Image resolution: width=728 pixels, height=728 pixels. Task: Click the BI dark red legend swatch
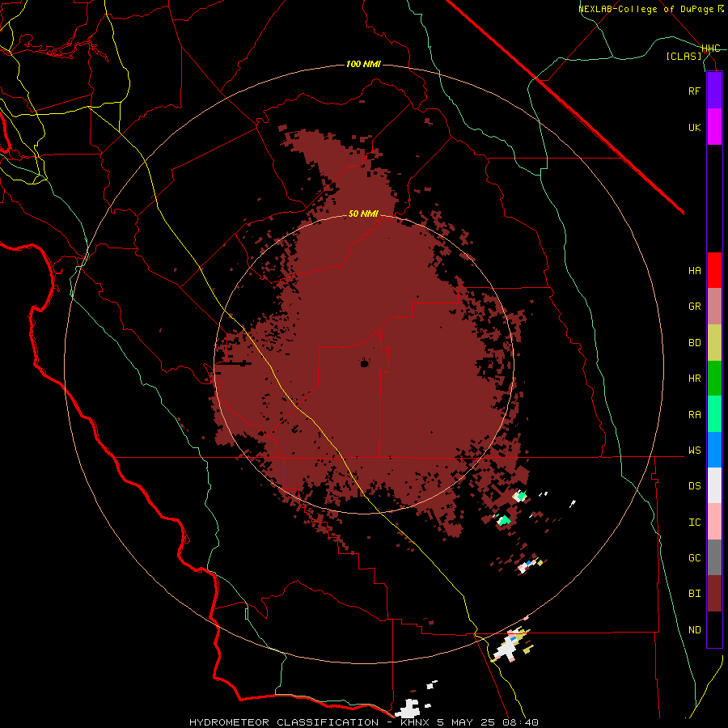tap(714, 594)
